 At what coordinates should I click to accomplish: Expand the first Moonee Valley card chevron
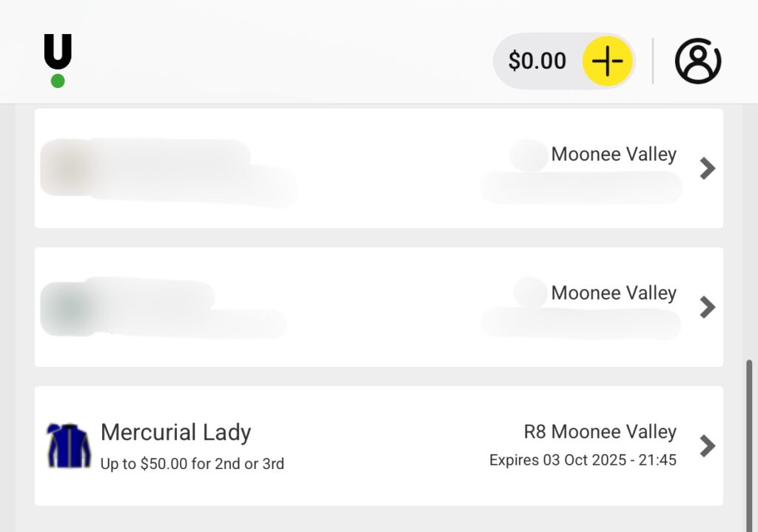click(x=708, y=169)
